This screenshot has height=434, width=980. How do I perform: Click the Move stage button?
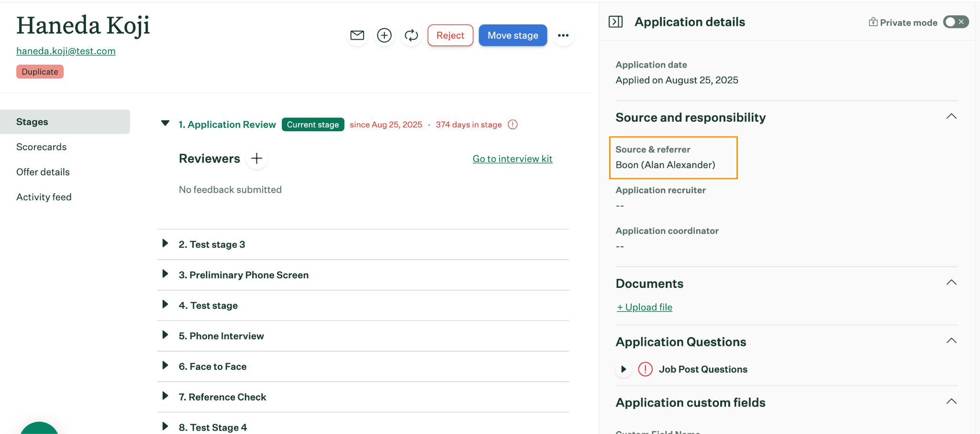(513, 35)
